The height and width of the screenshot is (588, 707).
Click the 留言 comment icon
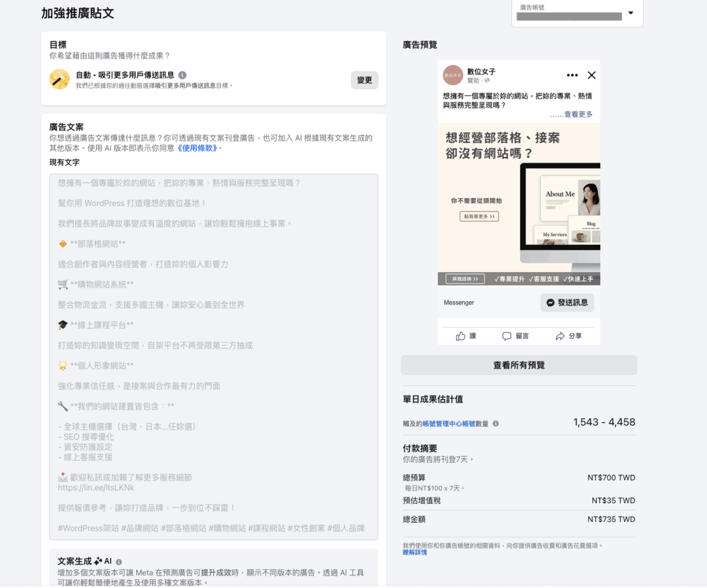[x=507, y=336]
